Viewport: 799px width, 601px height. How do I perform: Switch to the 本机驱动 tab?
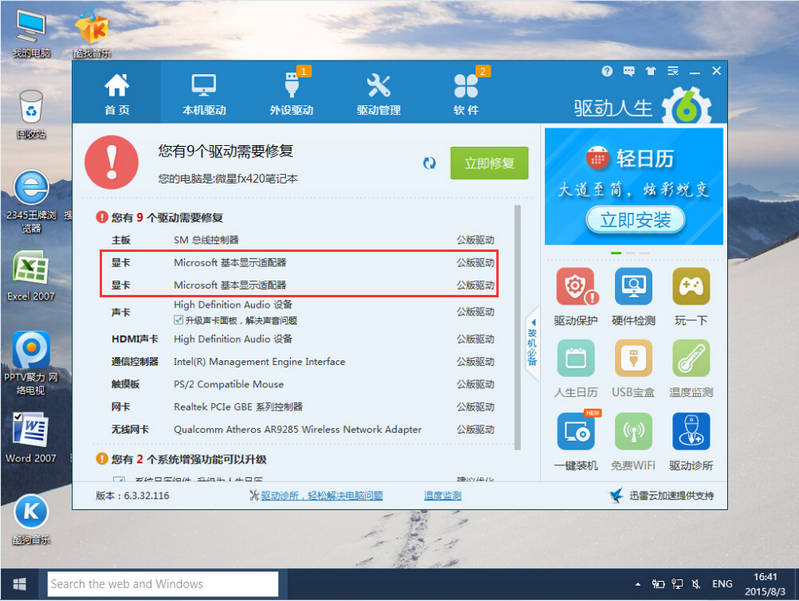coord(204,93)
